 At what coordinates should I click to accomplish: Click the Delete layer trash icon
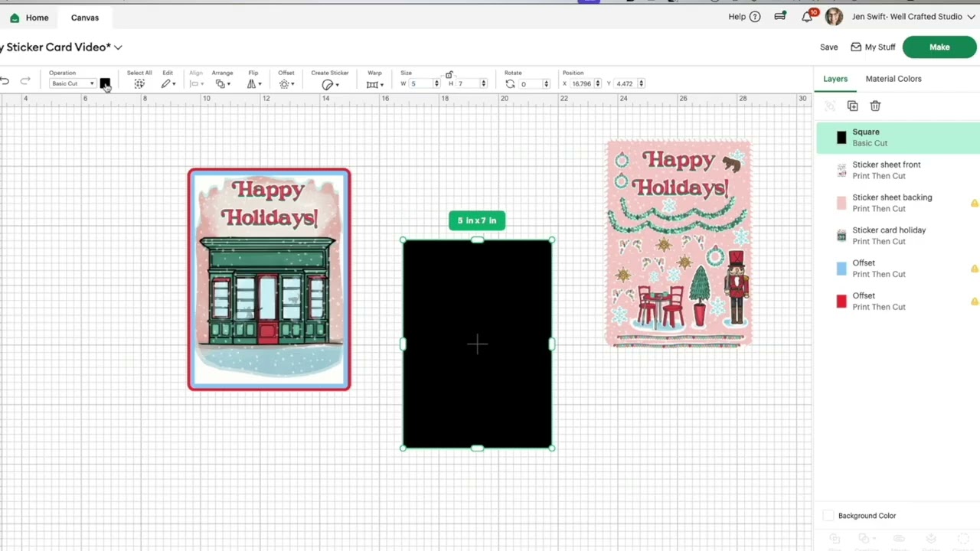click(875, 106)
